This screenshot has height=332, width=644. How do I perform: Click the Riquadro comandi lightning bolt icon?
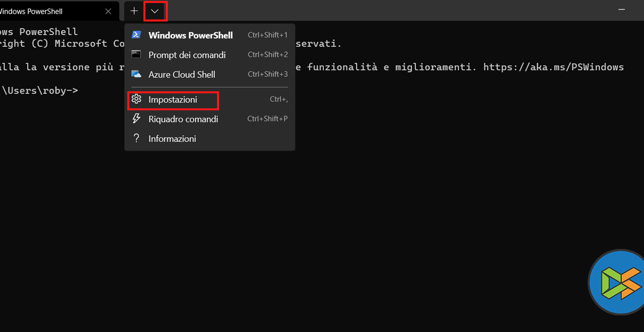point(137,119)
